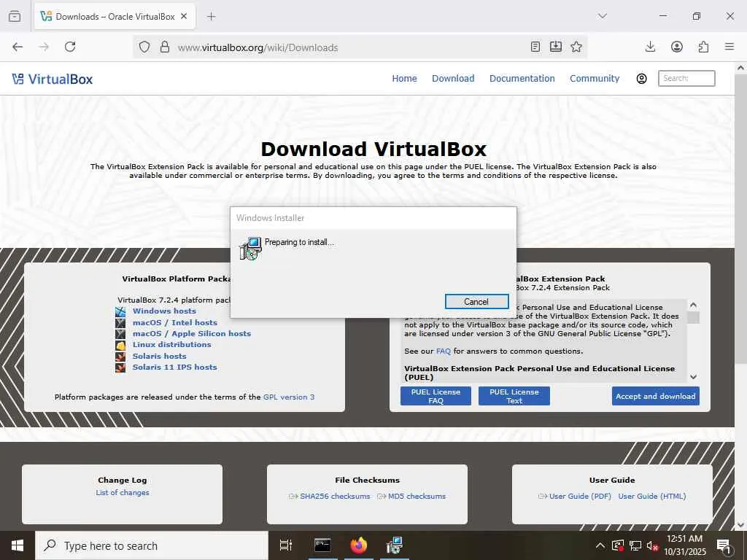This screenshot has width=747, height=560.
Task: Toggle reader view icon in address bar
Action: (x=535, y=47)
